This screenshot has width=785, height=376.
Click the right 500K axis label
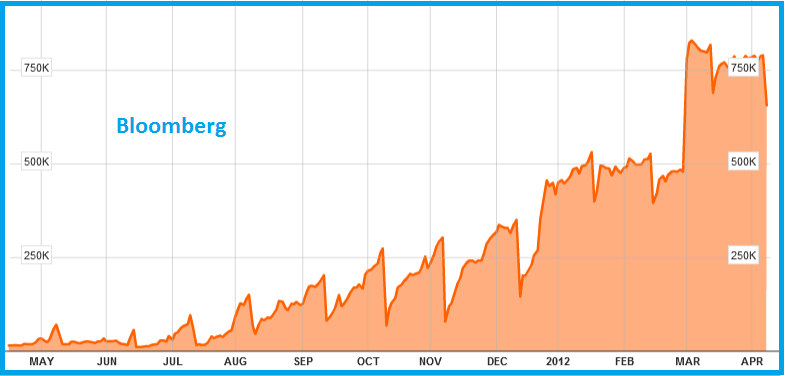[x=743, y=162]
